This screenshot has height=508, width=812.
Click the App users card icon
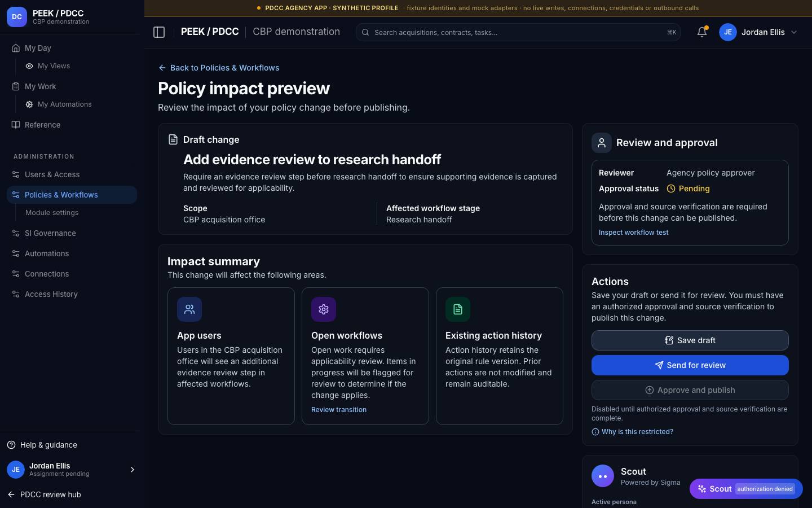click(189, 309)
